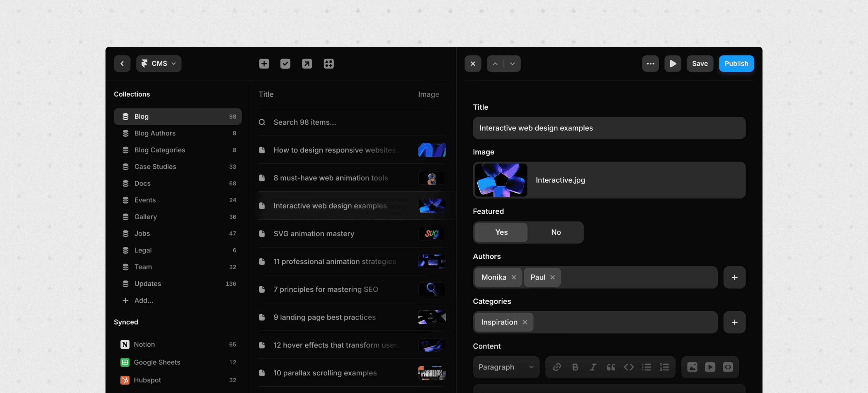Expand the Paragraph style dropdown

click(x=506, y=367)
